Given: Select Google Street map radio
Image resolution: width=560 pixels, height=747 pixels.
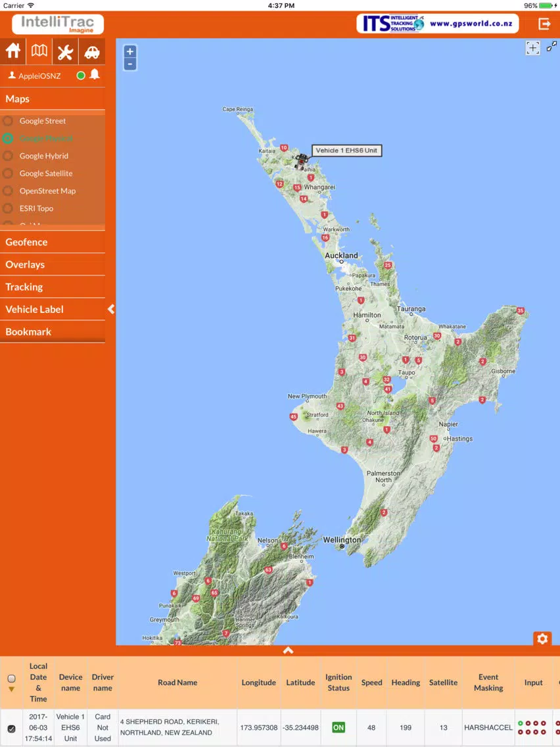Looking at the screenshot, I should pyautogui.click(x=8, y=121).
